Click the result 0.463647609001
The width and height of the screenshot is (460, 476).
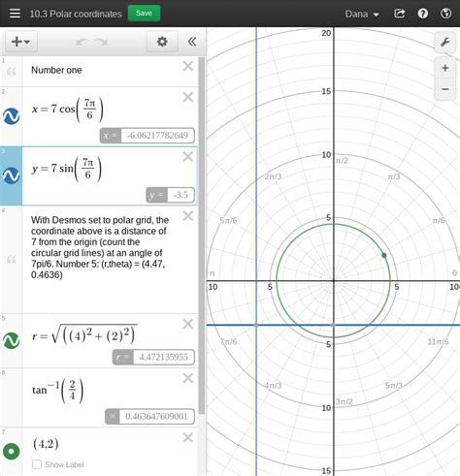coord(156,417)
